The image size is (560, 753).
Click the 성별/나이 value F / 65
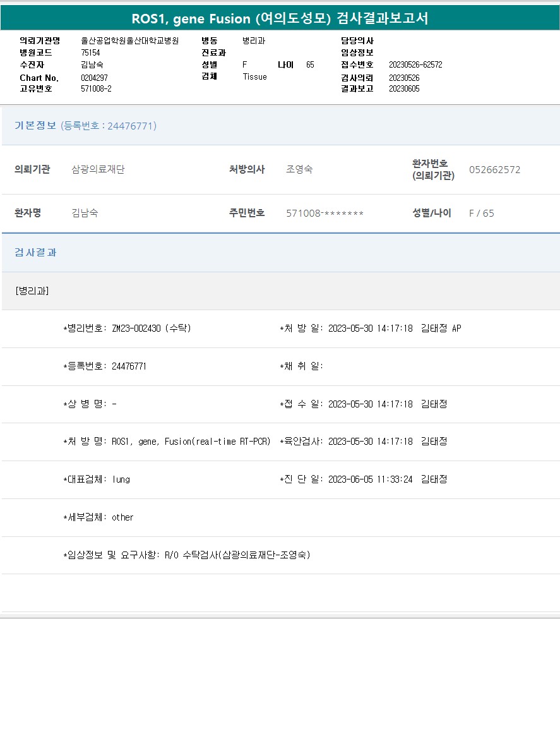point(481,213)
